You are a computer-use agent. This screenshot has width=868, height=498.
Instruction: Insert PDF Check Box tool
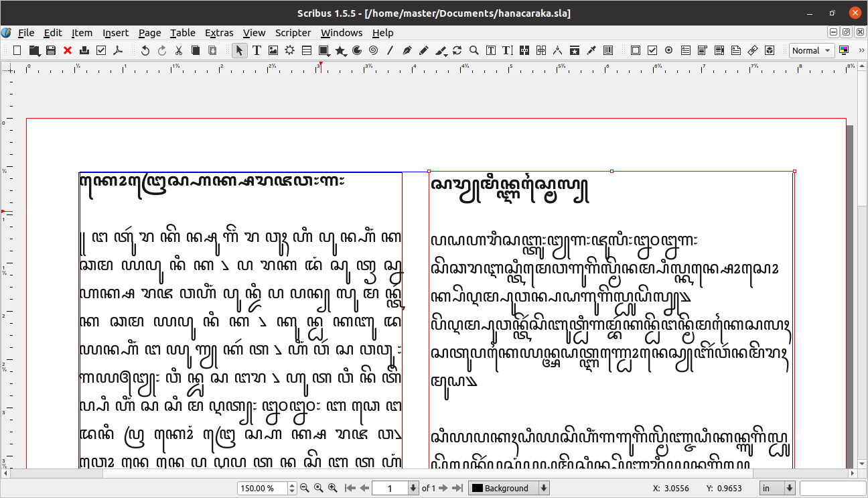(652, 50)
